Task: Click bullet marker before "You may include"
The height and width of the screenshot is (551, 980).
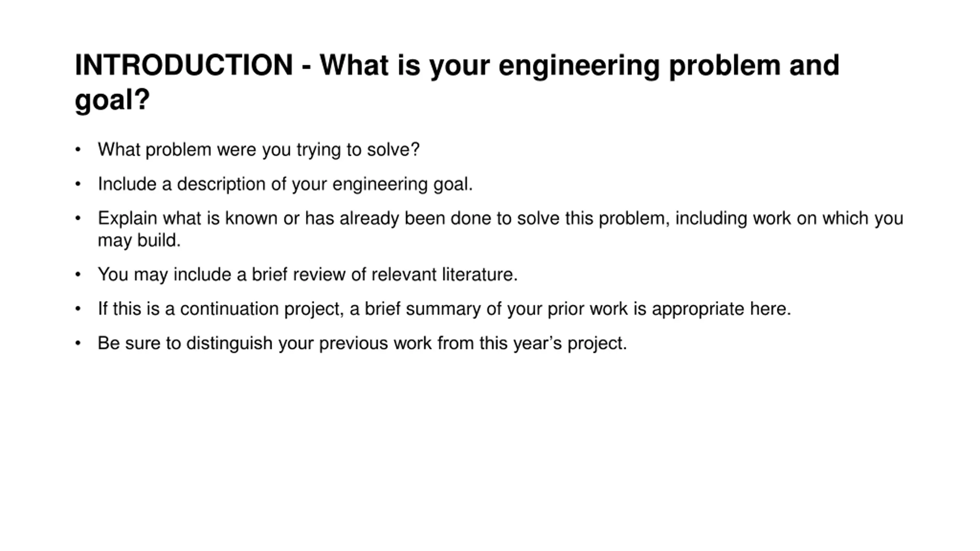Action: click(x=78, y=275)
